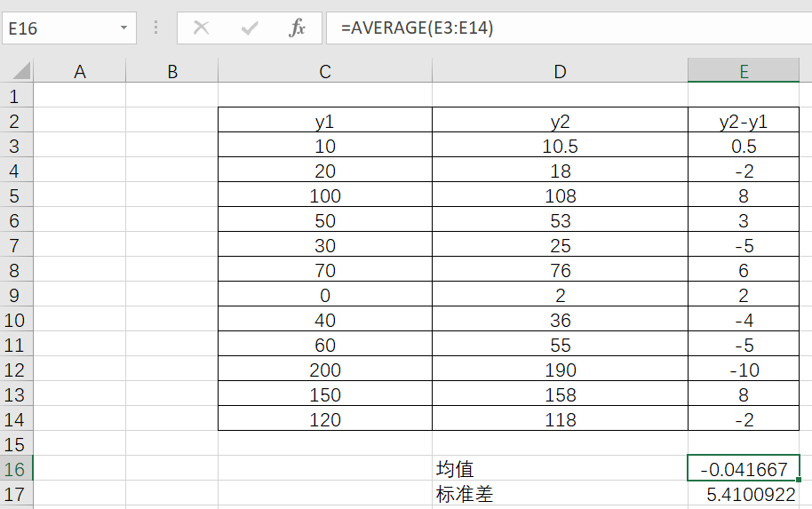Click the formula bar with AVERAGE formula
Screen dimensions: 812x509
coord(569,28)
